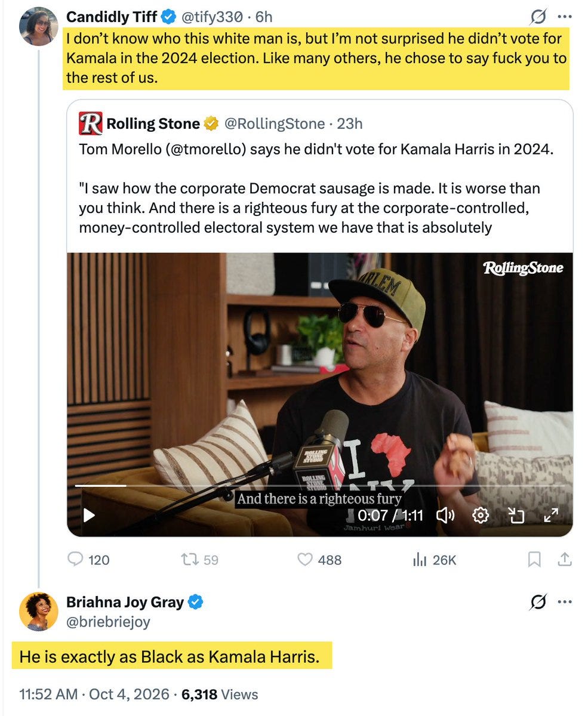Viewport: 588px width, 716px height.
Task: Share the post via upload arrow icon
Action: tap(565, 560)
